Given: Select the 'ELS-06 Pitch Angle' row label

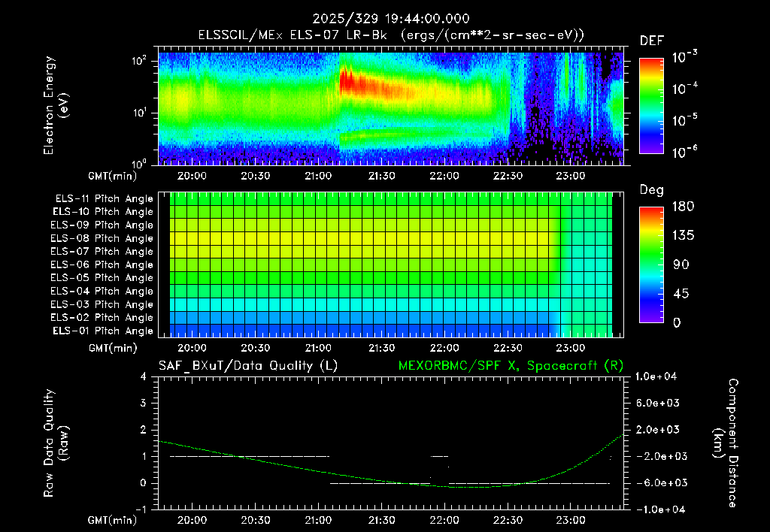Looking at the screenshot, I should tap(102, 265).
